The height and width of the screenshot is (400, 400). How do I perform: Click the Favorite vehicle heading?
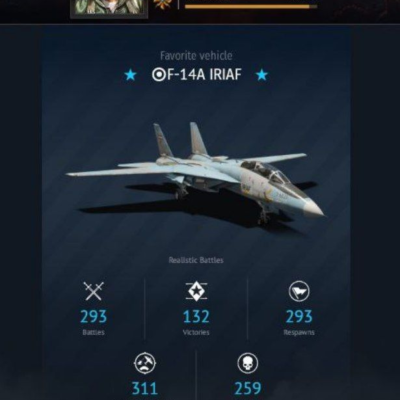tap(196, 56)
